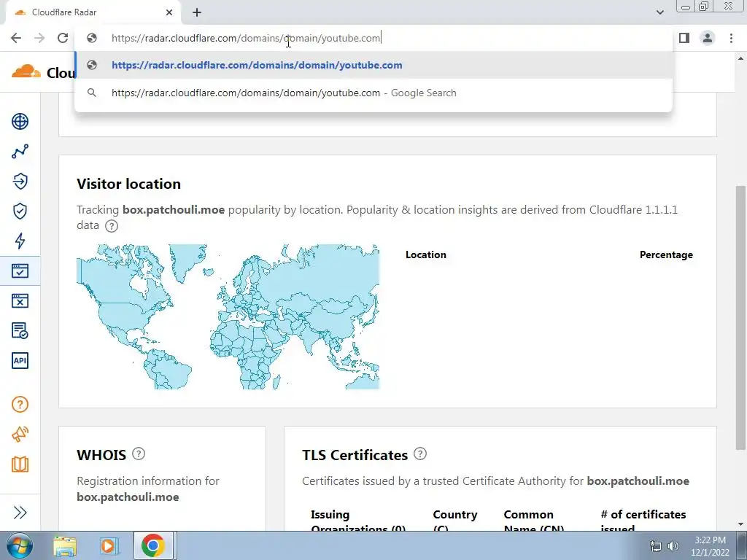Click the page vertical scrollbar thumb

click(x=740, y=318)
